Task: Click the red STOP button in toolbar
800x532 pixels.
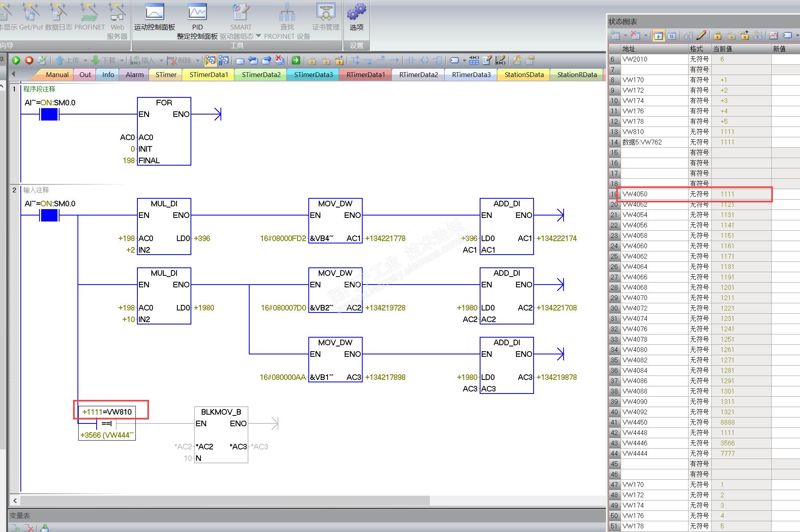Action: tap(29, 60)
